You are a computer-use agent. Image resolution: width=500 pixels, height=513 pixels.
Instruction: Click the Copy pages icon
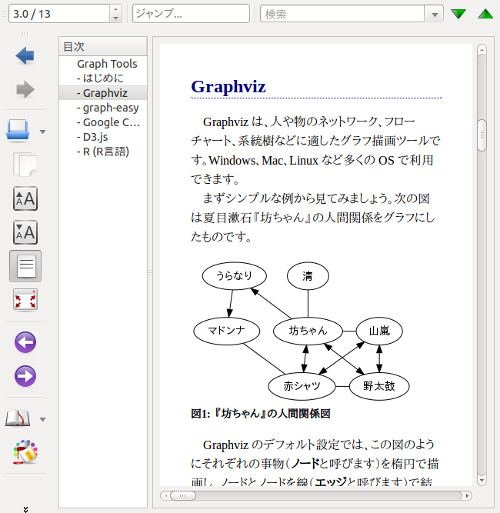coord(25,165)
